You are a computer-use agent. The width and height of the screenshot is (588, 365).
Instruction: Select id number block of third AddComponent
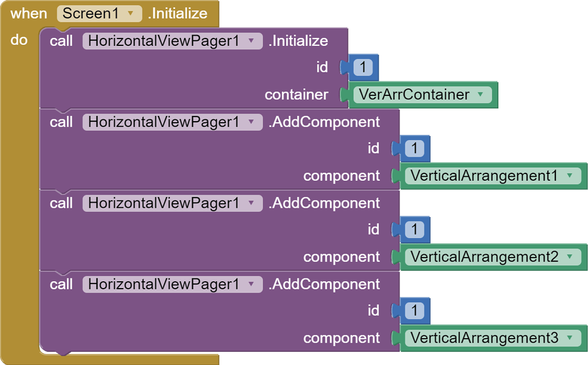[415, 310]
